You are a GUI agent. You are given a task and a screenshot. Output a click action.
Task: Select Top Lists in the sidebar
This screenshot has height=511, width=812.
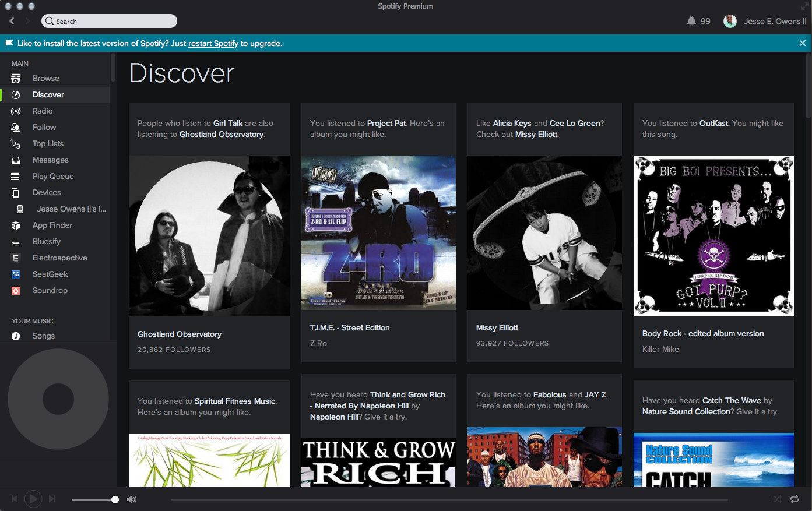(x=48, y=144)
